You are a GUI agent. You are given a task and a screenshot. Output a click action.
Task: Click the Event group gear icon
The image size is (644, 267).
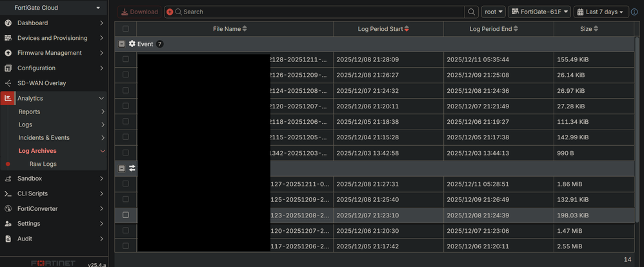pyautogui.click(x=132, y=44)
